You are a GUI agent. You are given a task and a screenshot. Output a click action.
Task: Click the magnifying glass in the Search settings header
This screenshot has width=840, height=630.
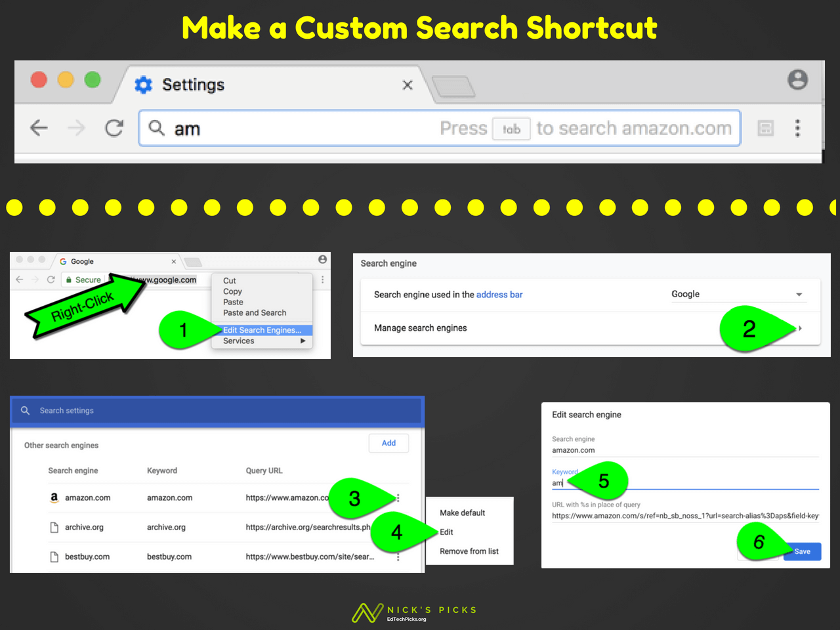(25, 411)
